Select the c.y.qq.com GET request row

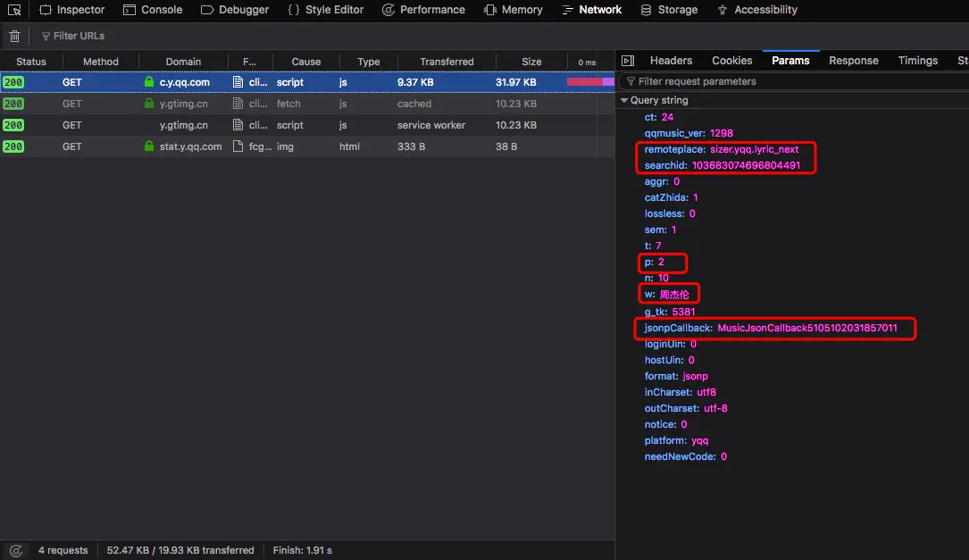(307, 81)
